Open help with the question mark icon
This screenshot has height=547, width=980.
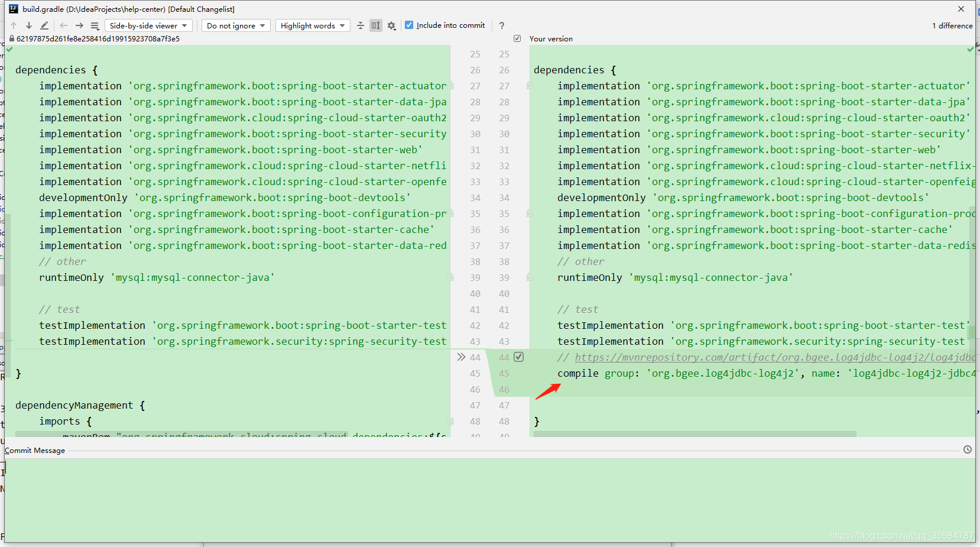pos(501,25)
